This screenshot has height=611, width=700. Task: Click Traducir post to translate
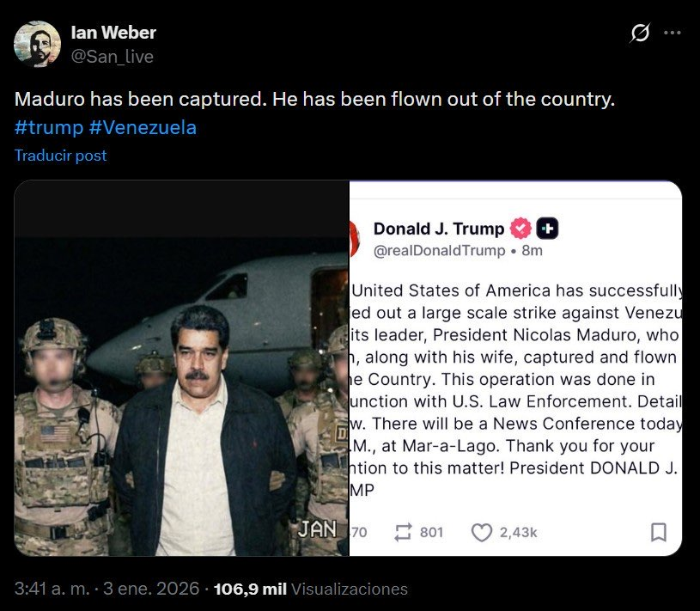(61, 156)
